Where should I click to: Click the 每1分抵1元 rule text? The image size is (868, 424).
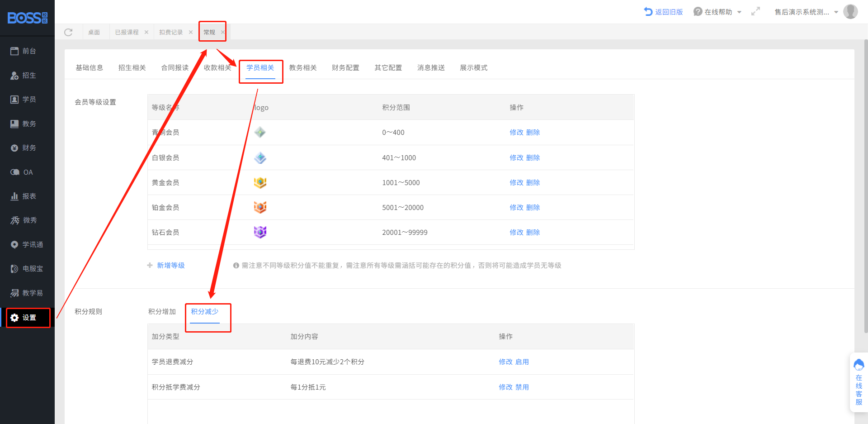[308, 387]
